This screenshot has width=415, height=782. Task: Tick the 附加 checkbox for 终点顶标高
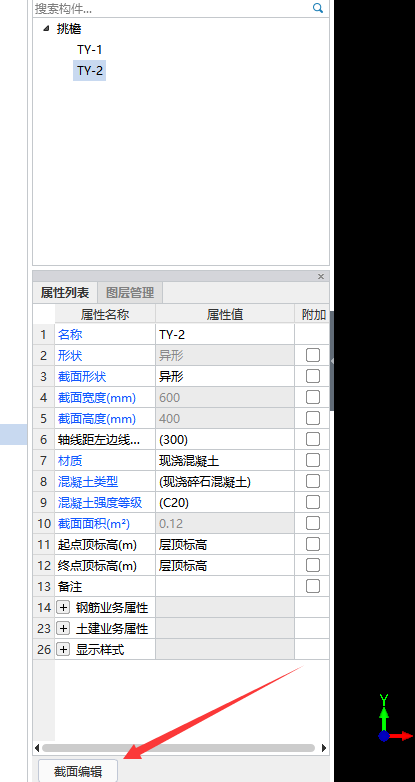coord(313,565)
